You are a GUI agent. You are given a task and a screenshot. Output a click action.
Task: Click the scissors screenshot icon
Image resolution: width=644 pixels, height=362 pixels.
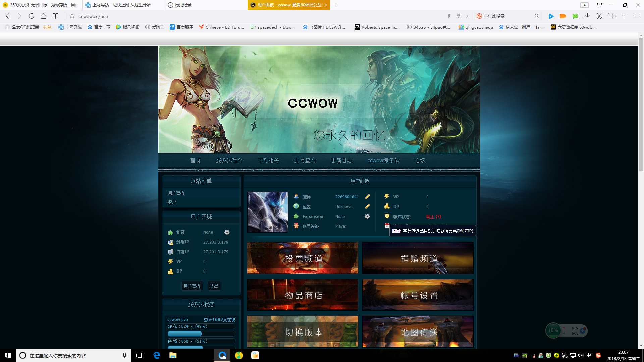click(x=599, y=16)
